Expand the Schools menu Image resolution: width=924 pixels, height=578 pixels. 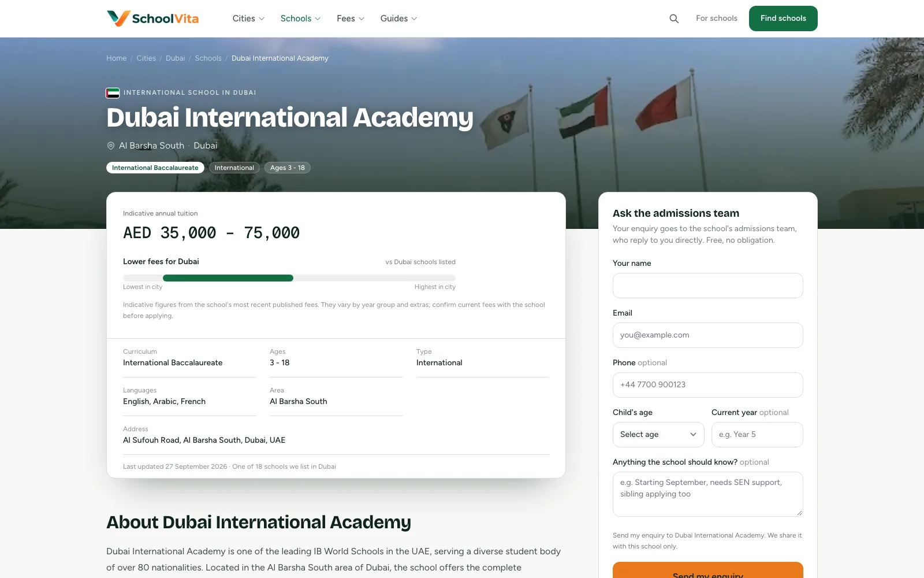pyautogui.click(x=300, y=18)
